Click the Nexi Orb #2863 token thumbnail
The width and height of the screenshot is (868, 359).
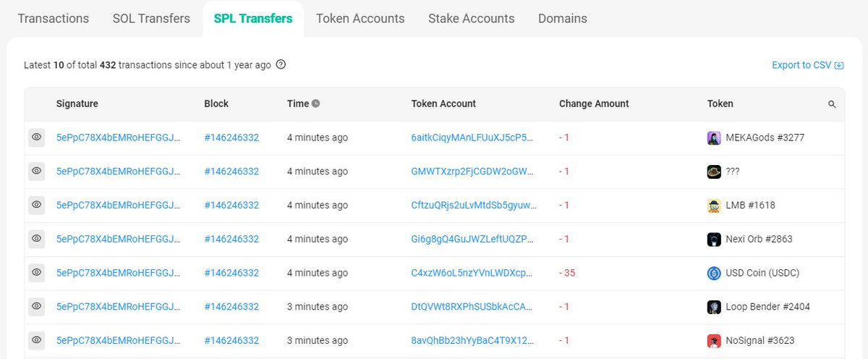tap(714, 239)
